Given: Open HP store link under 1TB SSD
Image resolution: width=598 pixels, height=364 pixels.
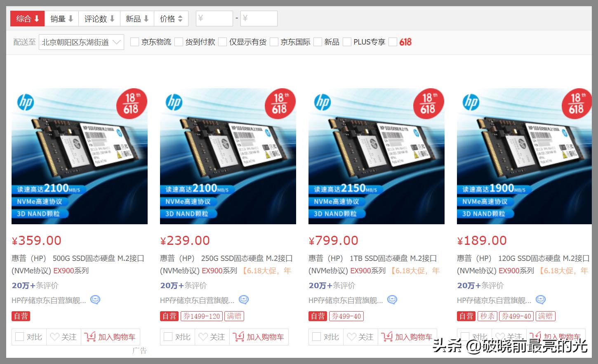Looking at the screenshot, I should pyautogui.click(x=346, y=301).
